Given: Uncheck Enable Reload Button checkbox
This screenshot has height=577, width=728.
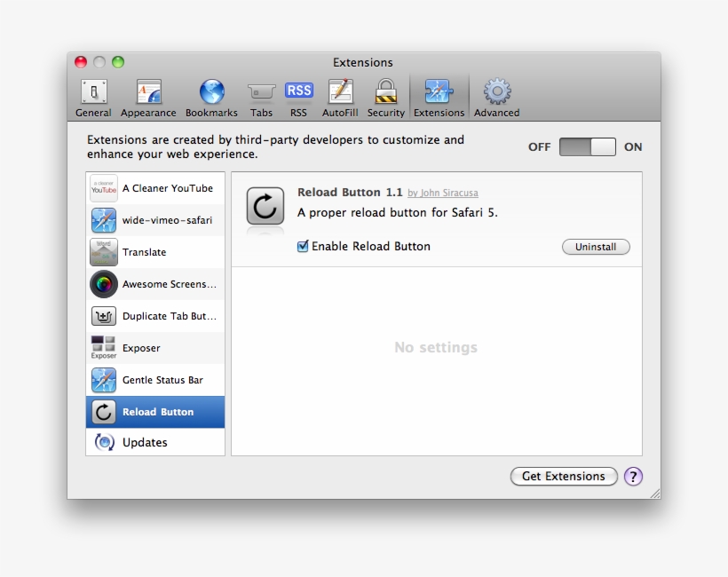Looking at the screenshot, I should (x=303, y=246).
